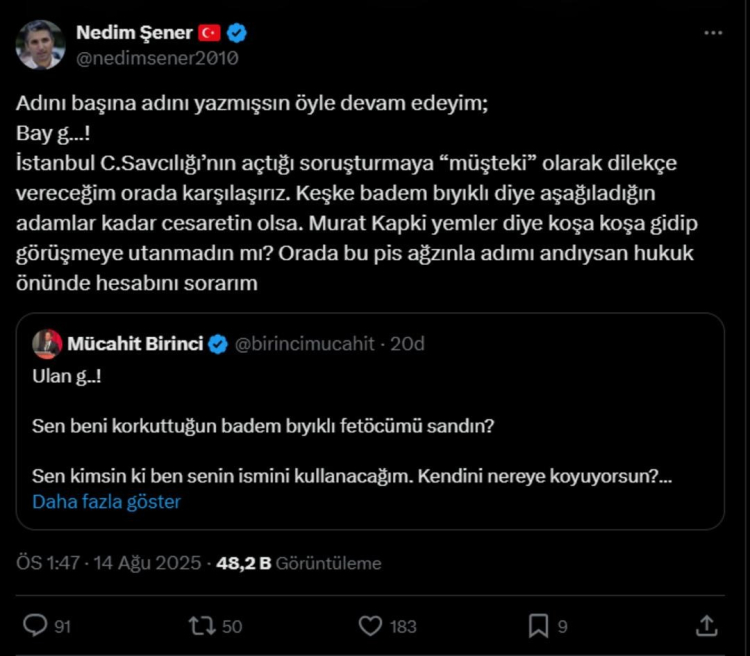Open the @nedimsener2010 handle link

coord(157,58)
